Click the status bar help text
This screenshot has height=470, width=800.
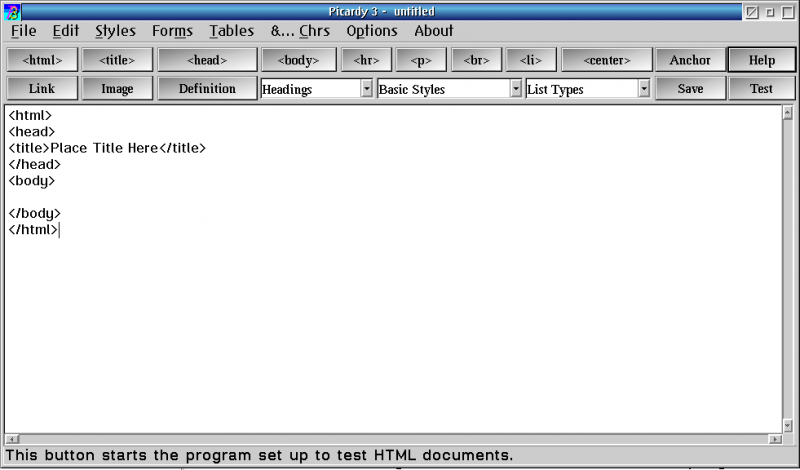pos(259,455)
